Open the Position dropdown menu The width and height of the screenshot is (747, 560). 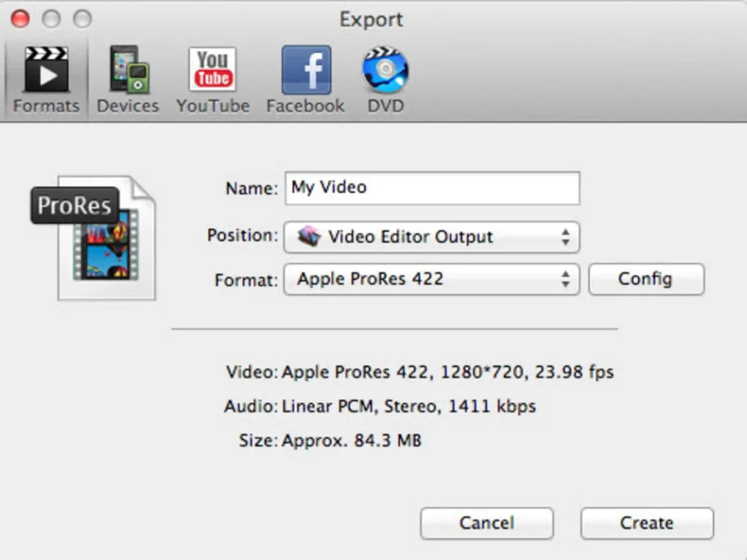[432, 236]
